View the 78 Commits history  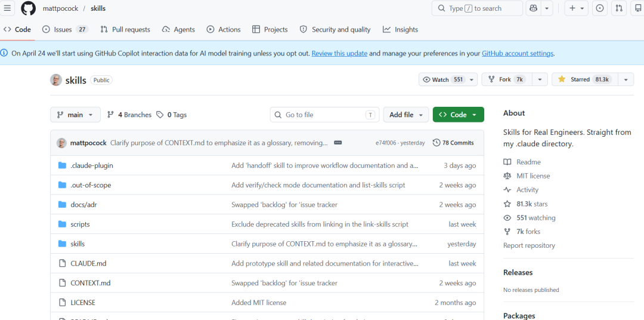[453, 143]
